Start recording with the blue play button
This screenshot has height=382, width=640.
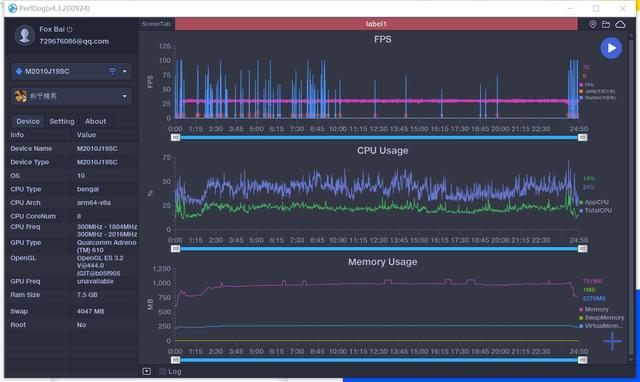tap(611, 48)
